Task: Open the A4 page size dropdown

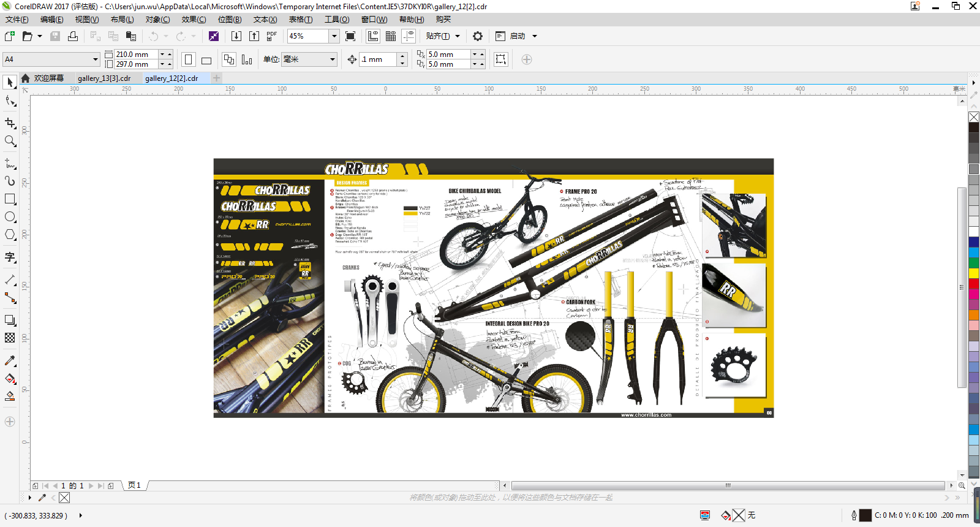Action: pos(96,59)
